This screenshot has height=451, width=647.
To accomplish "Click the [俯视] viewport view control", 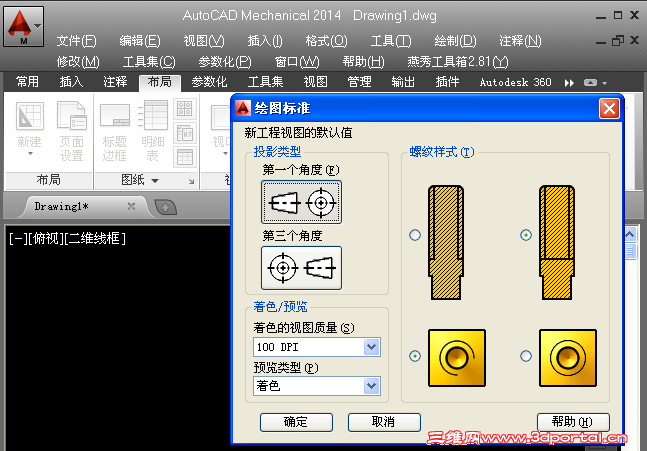I will [45, 238].
